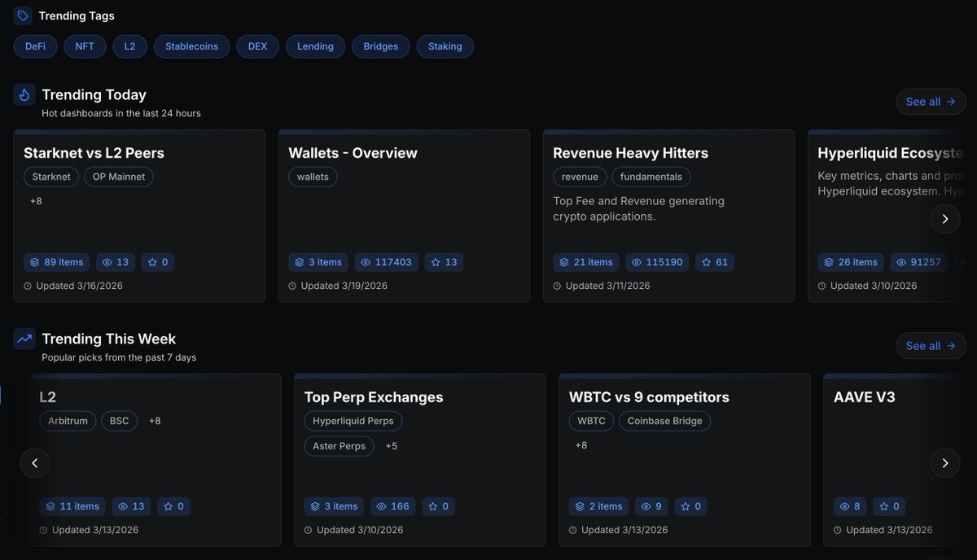Click the items stack icon on Starknet vs L2 Peers

tap(33, 261)
